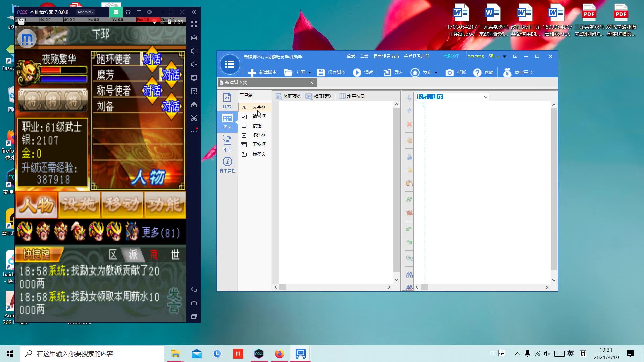Click the 登录 login link
644x362 pixels.
351,56
